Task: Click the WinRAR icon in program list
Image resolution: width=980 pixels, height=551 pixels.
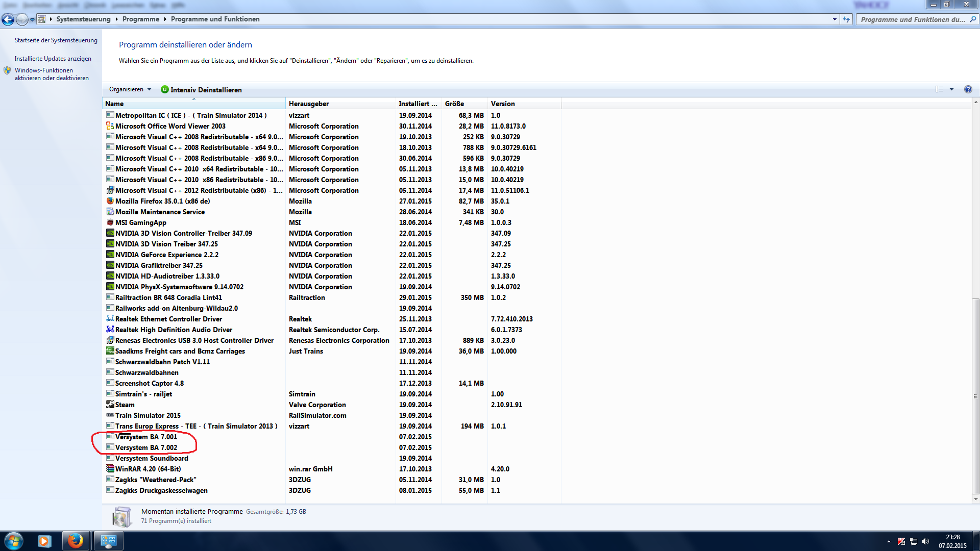Action: tap(110, 469)
